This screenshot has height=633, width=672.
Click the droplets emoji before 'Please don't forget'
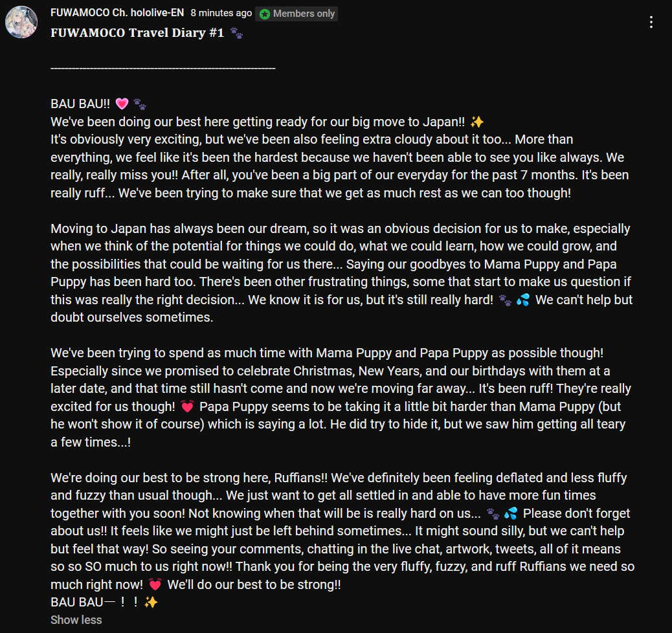tap(510, 513)
